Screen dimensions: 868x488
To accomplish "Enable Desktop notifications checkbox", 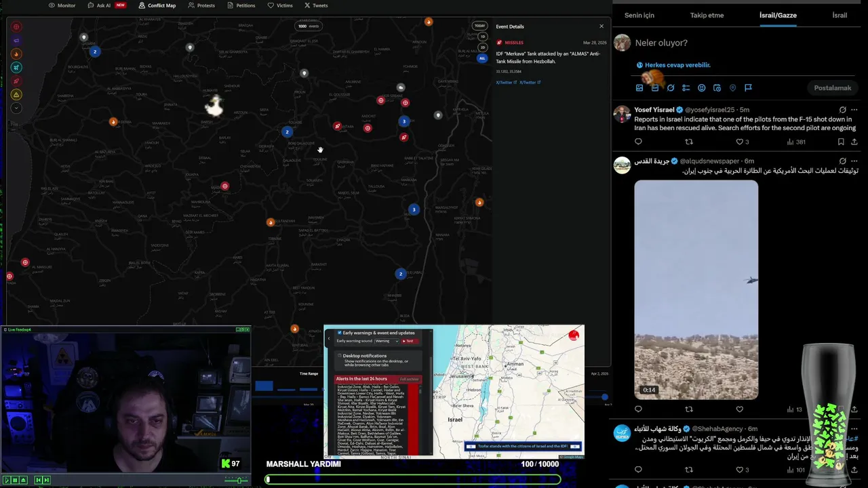I will [x=340, y=355].
